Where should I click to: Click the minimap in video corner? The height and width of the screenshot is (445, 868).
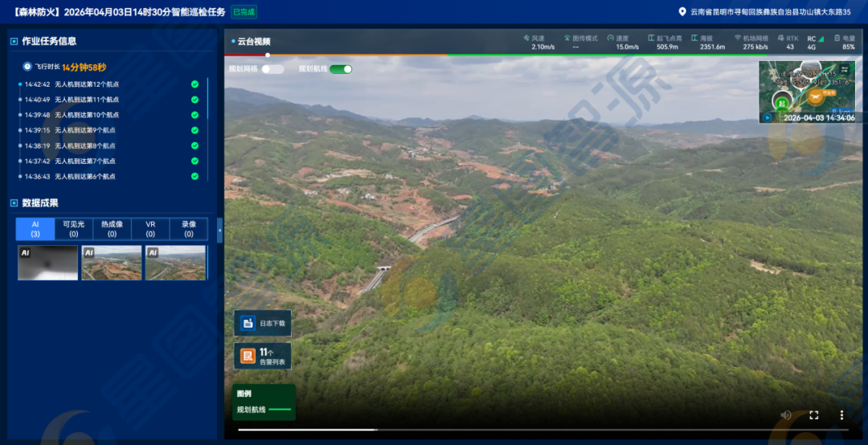(807, 92)
